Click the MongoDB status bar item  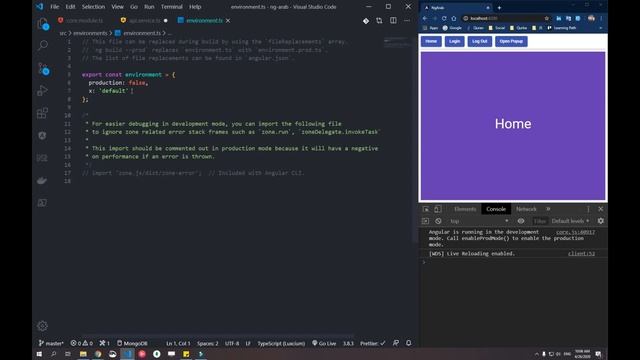132,343
